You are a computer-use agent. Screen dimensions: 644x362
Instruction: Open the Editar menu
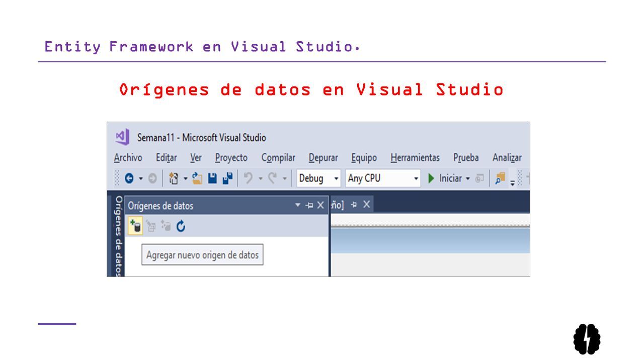166,158
